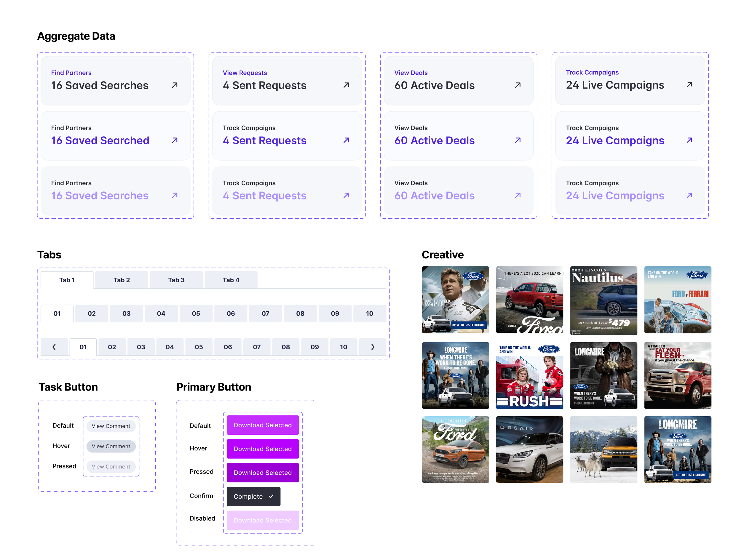Click arrow icon beside black 4 Sent Requests
The image size is (741, 560).
(x=346, y=85)
